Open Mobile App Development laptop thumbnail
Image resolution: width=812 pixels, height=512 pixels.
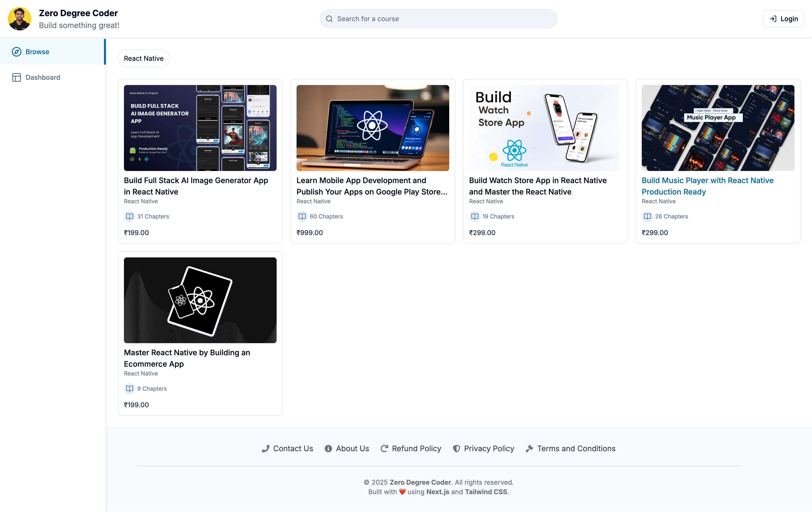373,128
